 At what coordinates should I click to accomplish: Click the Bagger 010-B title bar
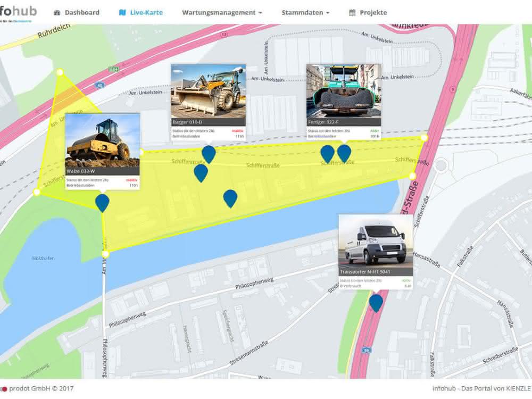(209, 122)
